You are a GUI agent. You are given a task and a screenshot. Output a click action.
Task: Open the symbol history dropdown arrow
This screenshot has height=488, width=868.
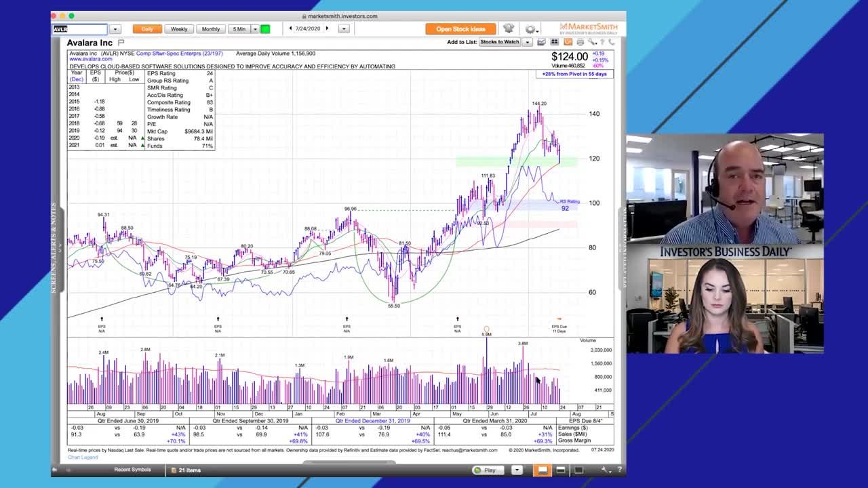pos(115,29)
